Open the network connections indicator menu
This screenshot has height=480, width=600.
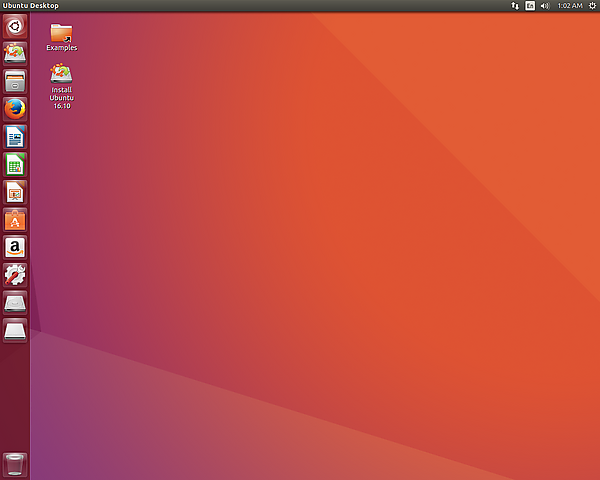point(515,6)
